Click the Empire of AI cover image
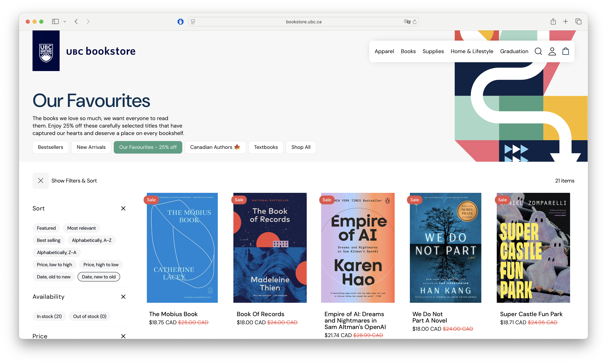Viewport: 607px width, 364px height. point(358,247)
